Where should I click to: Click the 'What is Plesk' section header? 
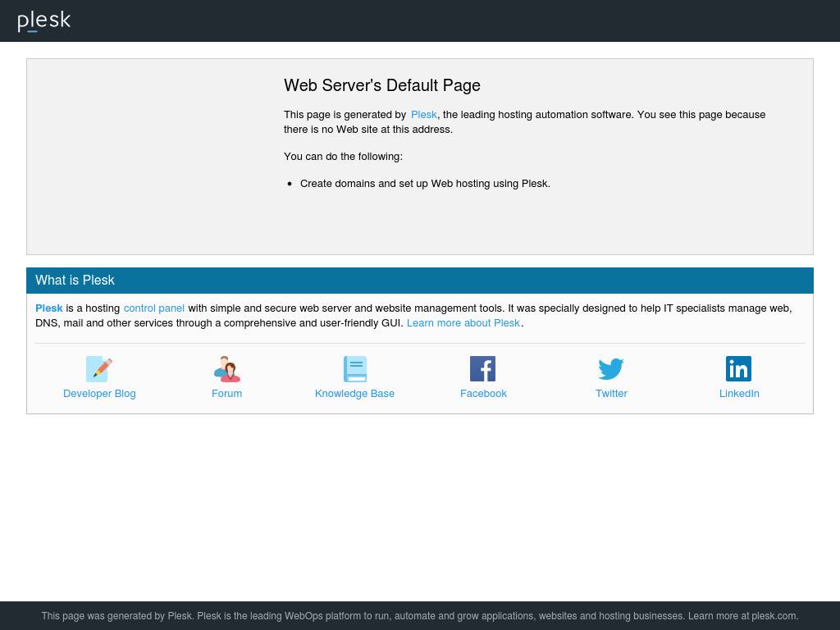[x=75, y=281]
